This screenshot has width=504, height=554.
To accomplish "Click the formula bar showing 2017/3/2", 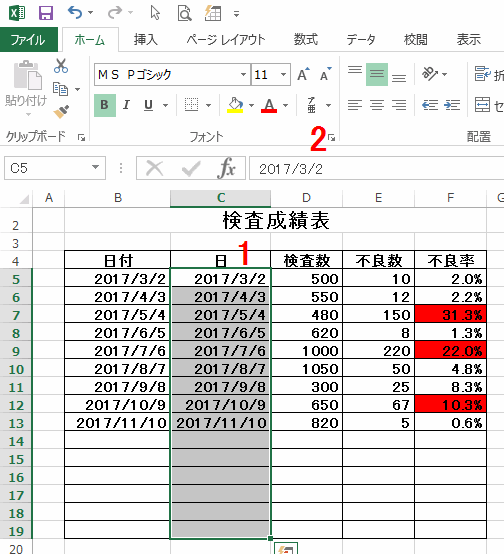I will click(x=377, y=169).
